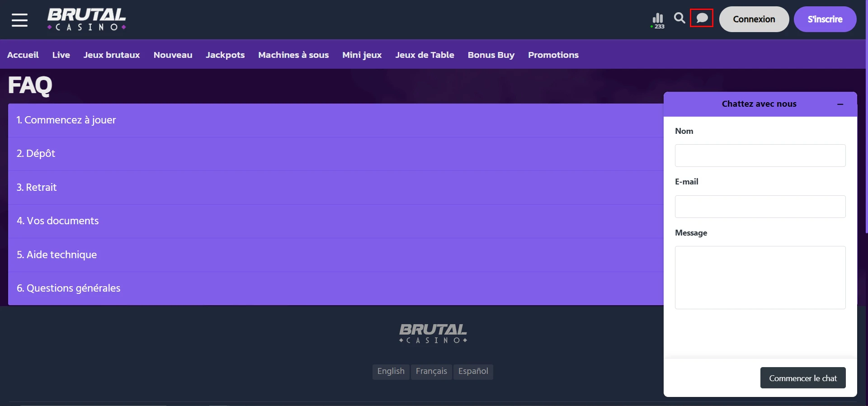The image size is (868, 406).
Task: Click Commencer le chat button
Action: [x=803, y=378]
